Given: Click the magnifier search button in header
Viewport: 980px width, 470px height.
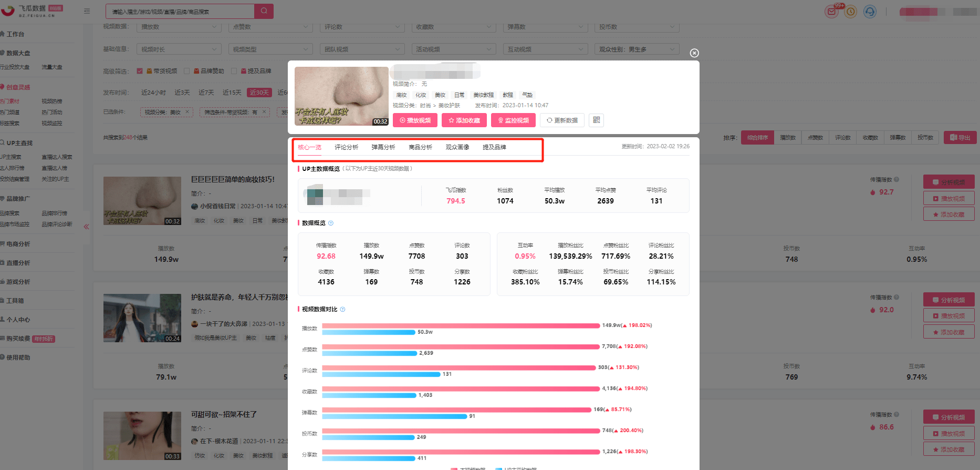Looking at the screenshot, I should coord(264,11).
